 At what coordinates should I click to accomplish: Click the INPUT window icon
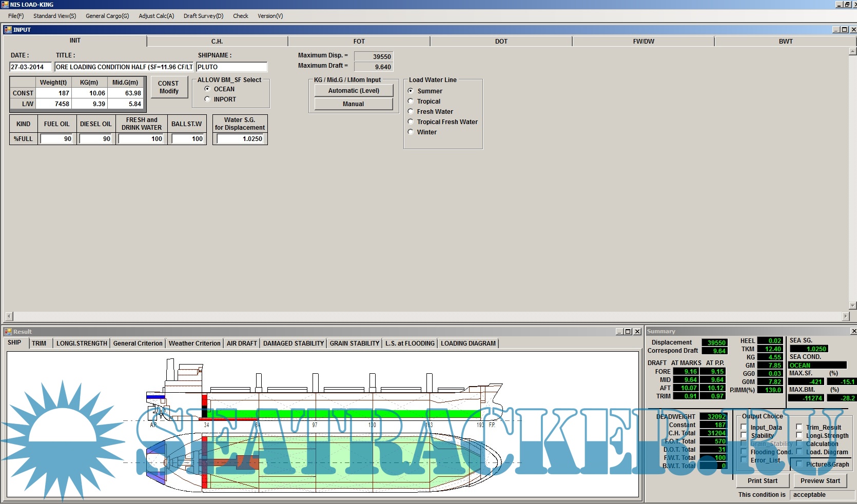[x=8, y=30]
